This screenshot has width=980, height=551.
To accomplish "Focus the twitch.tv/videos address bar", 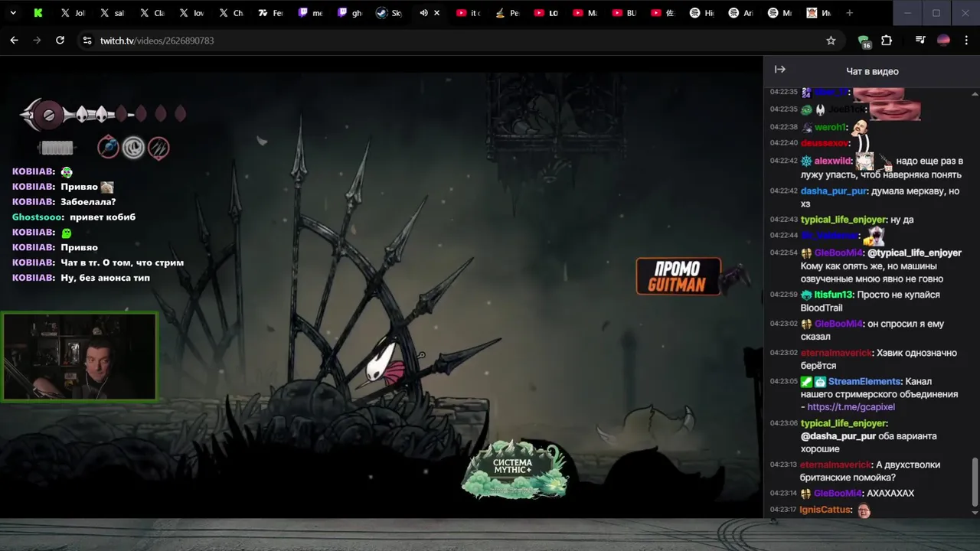I will 157,41.
